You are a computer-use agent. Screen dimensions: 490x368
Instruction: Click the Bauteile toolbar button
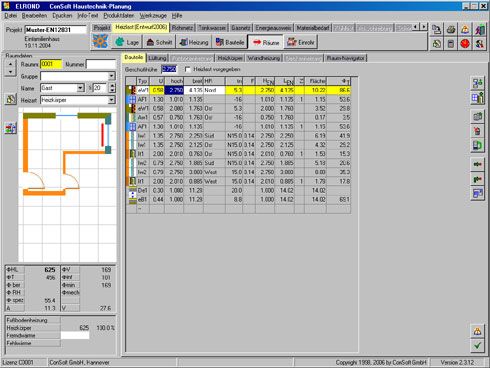[230, 42]
